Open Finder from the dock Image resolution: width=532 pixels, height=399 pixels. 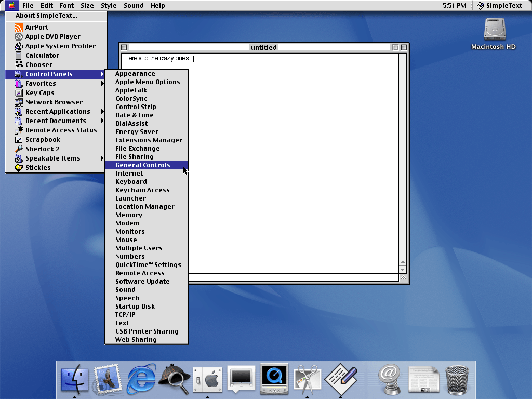click(x=75, y=379)
